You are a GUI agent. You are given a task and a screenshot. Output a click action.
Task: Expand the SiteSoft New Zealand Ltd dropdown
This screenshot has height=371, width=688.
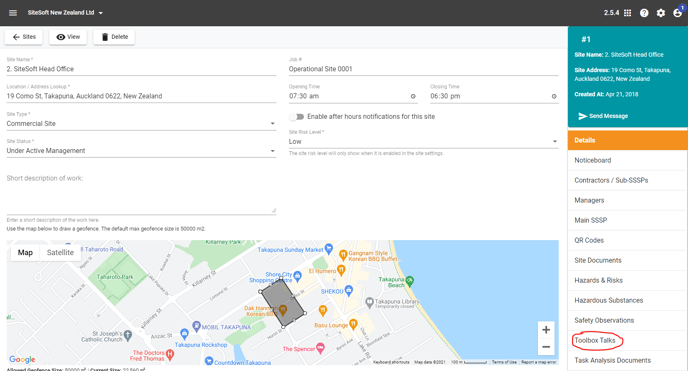pos(65,13)
